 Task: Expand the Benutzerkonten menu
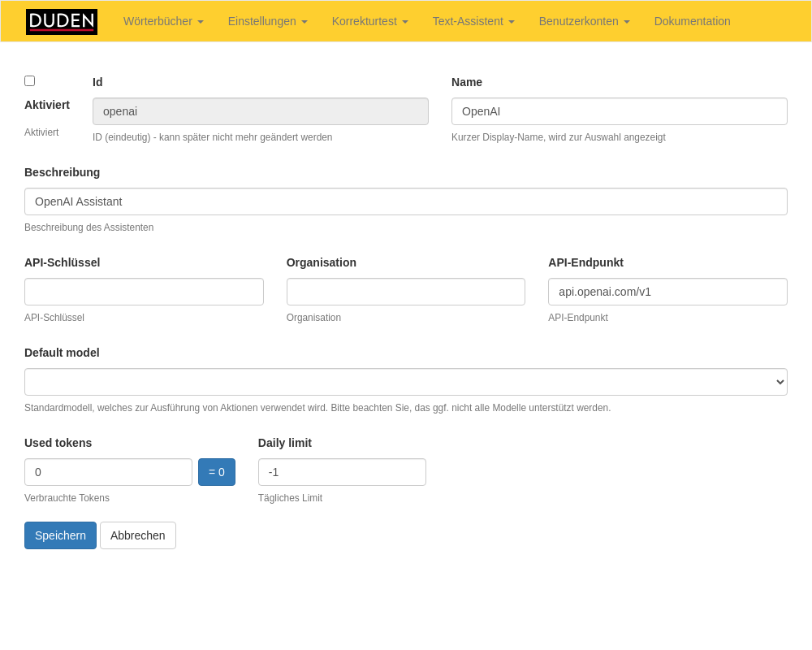coord(584,21)
